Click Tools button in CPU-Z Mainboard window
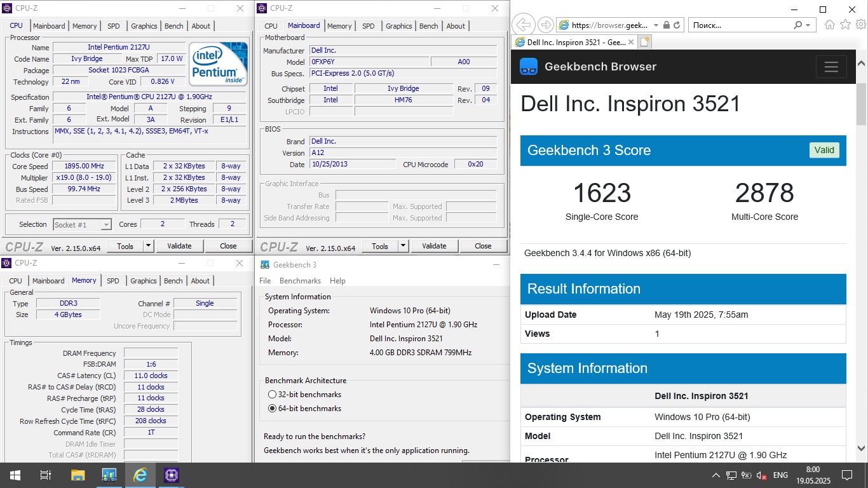 [380, 246]
